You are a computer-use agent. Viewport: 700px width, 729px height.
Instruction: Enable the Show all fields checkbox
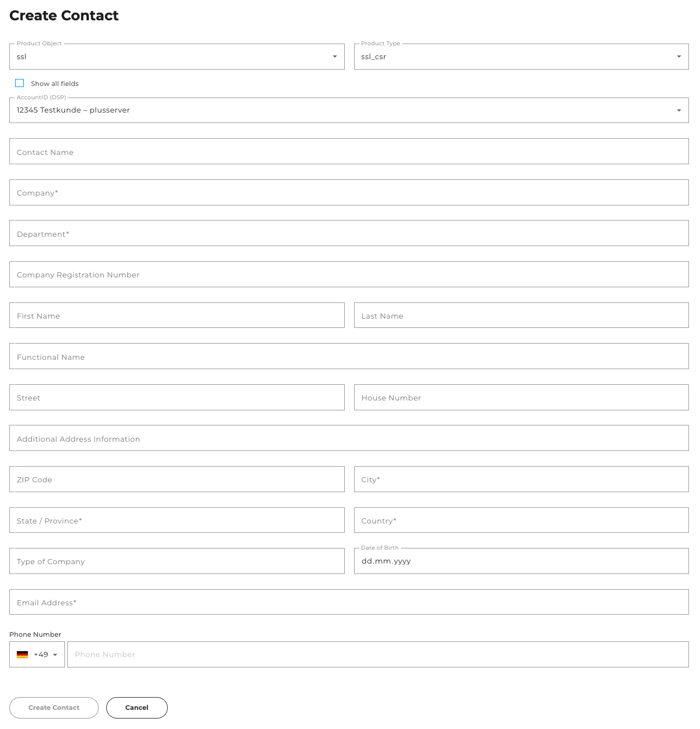(19, 83)
